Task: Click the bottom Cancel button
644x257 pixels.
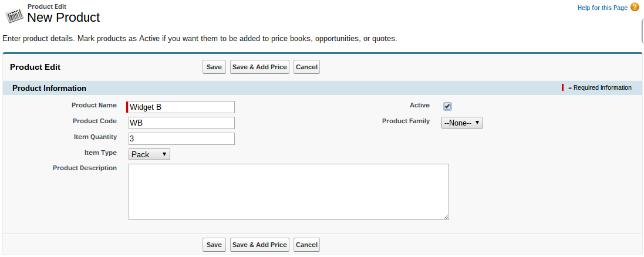Action: 306,245
